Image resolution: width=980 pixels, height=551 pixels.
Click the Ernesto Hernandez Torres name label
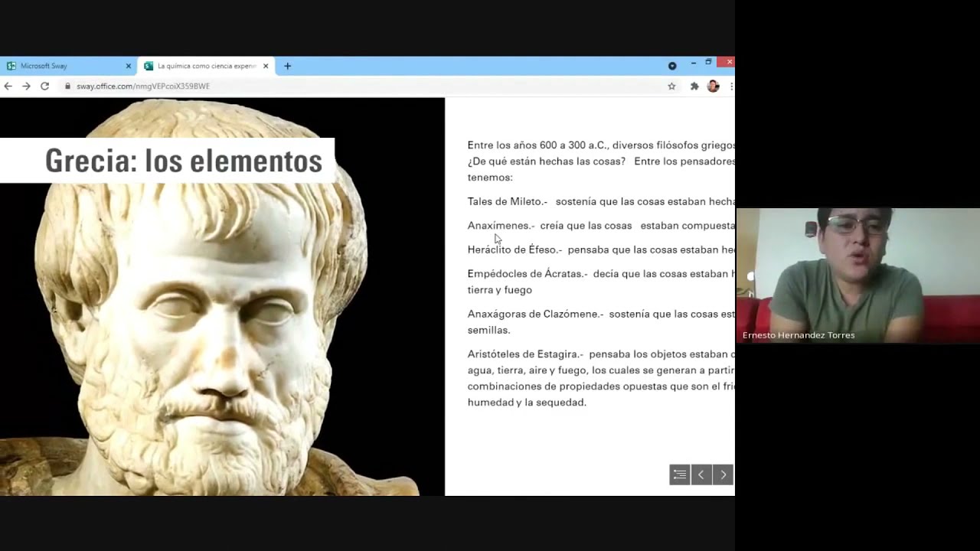point(799,335)
